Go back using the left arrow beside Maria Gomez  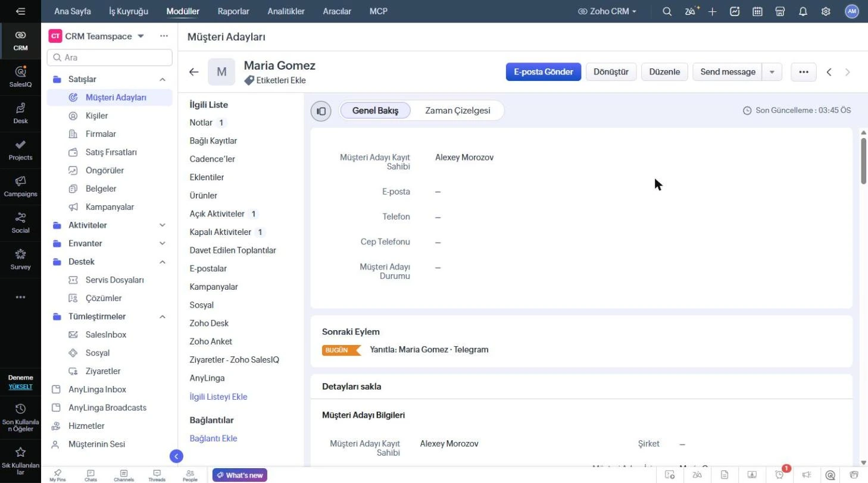point(194,72)
